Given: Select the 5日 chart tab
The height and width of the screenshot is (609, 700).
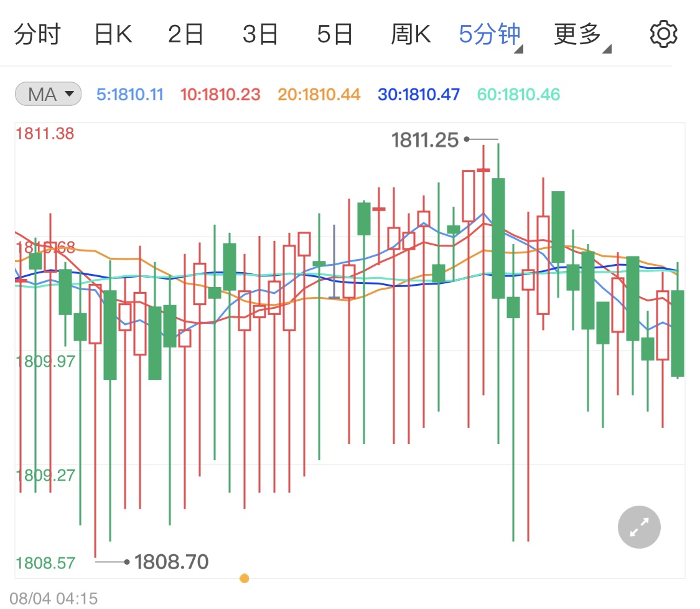Looking at the screenshot, I should (335, 34).
